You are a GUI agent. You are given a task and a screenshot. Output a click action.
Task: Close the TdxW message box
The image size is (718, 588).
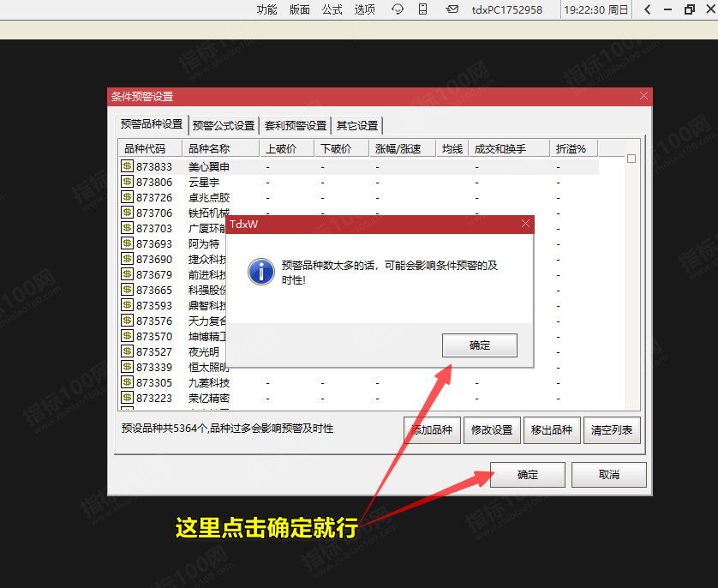[525, 224]
